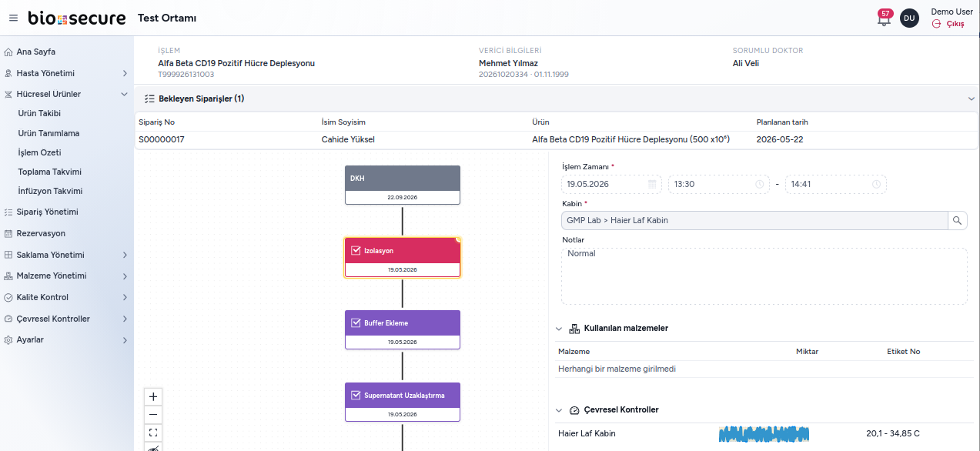980x451 pixels.
Task: Click the Kalite Kontrol check-circle icon
Action: pos(8,297)
